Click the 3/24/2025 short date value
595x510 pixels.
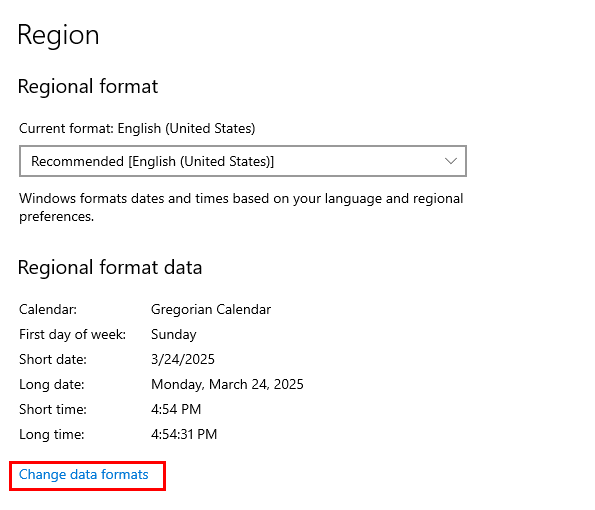[x=183, y=359]
